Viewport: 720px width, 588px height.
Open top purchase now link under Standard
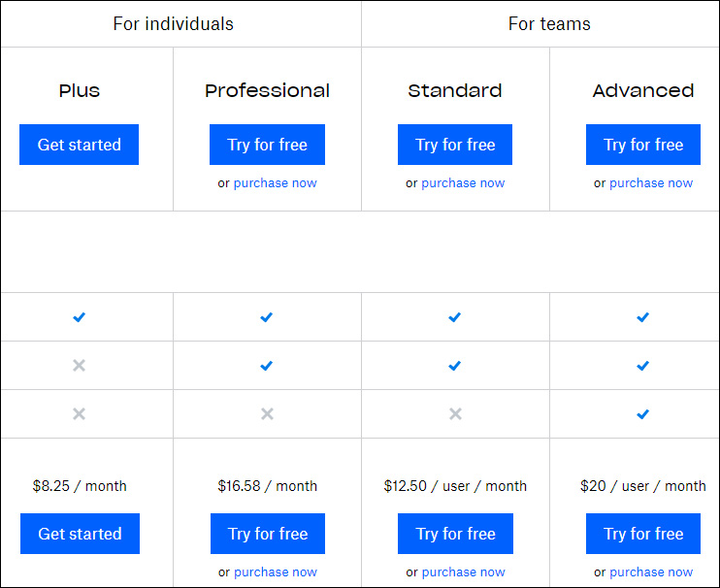[x=463, y=183]
